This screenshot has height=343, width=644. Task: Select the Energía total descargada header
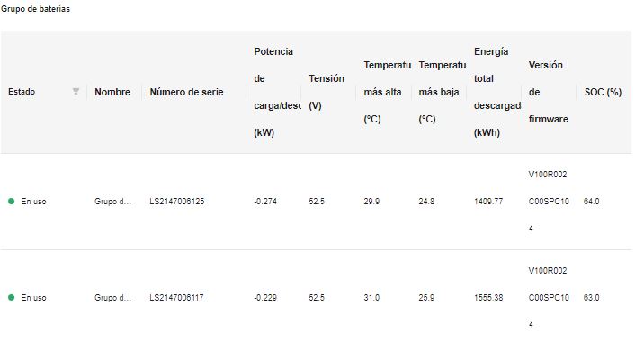point(497,92)
